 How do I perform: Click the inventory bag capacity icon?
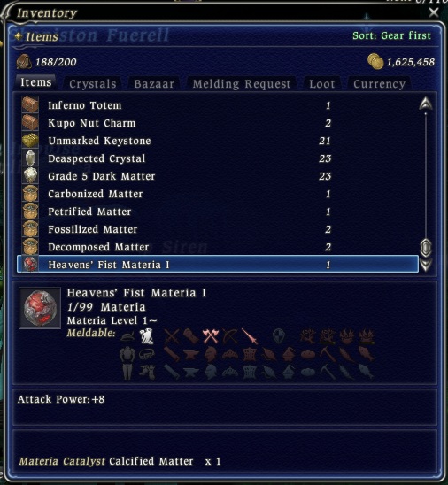tap(24, 62)
